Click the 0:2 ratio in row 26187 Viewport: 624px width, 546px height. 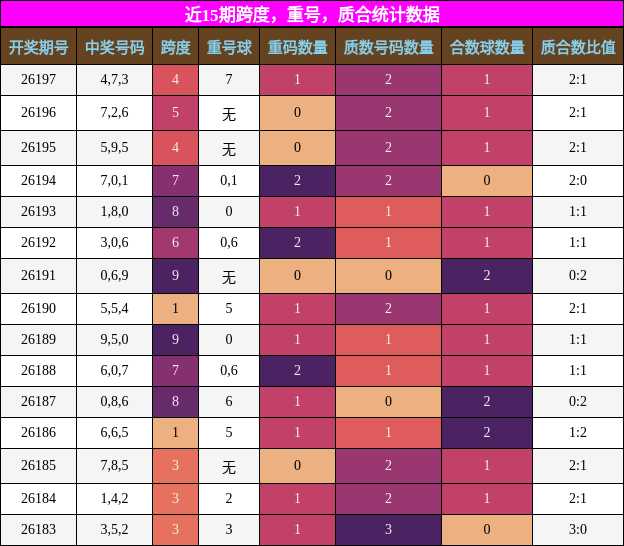click(x=578, y=402)
